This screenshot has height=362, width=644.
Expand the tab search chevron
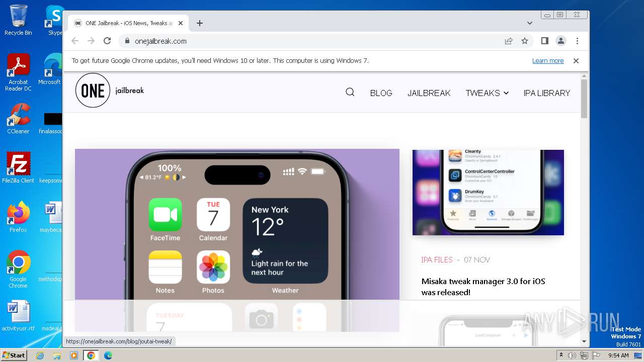point(530,23)
